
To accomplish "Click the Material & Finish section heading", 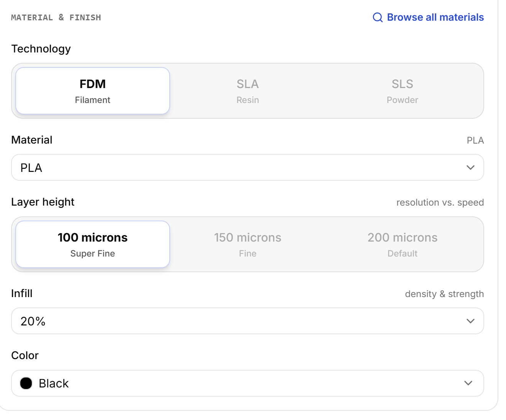I will pyautogui.click(x=56, y=18).
